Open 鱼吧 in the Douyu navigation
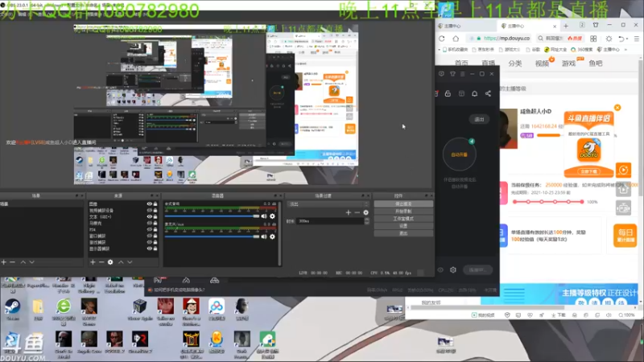This screenshot has height=362, width=644. pyautogui.click(x=596, y=64)
